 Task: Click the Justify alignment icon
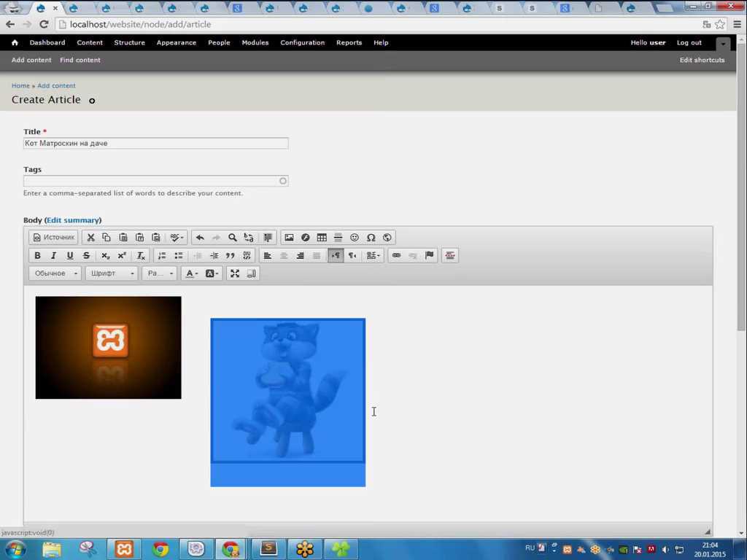[x=317, y=255]
